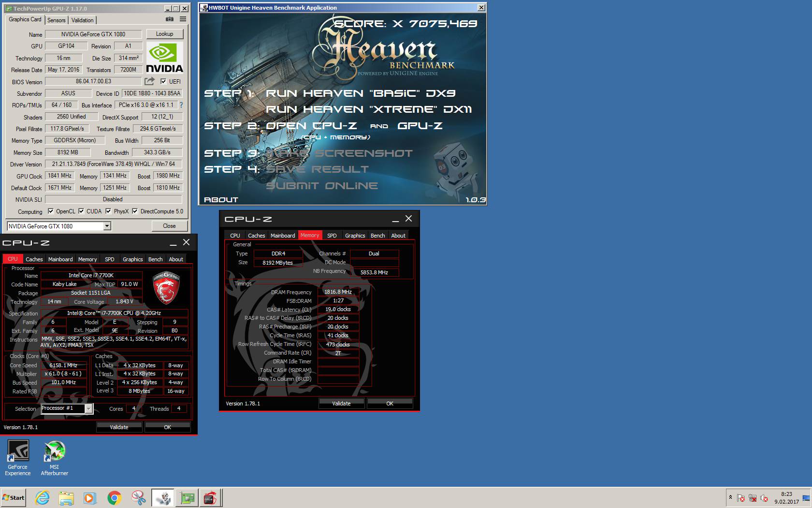812x508 pixels.
Task: Click the GPU Name field NVIDIA GeForce GTX 1080
Action: click(93, 34)
